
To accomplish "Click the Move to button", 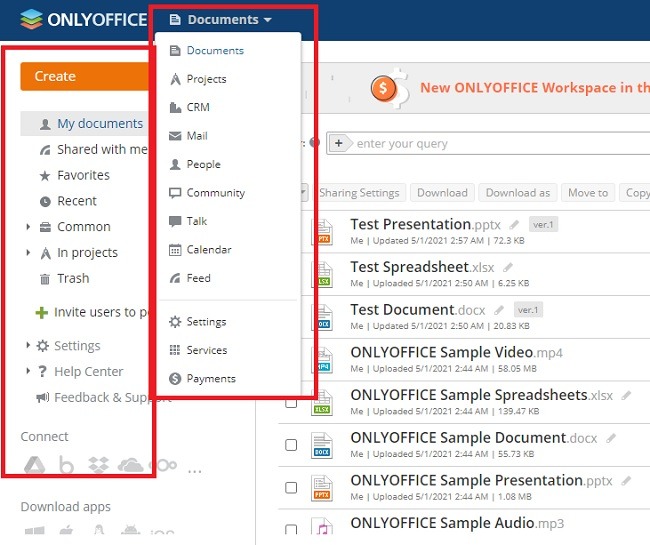I will (588, 193).
